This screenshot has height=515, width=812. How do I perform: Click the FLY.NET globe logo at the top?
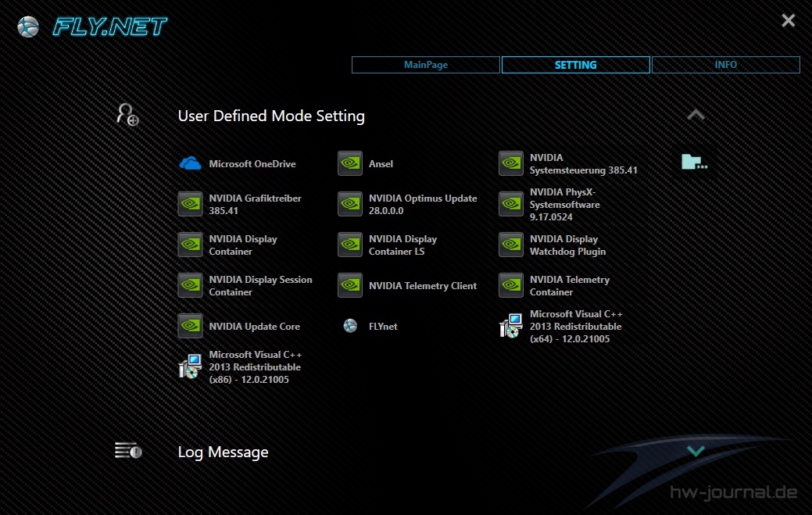point(28,27)
